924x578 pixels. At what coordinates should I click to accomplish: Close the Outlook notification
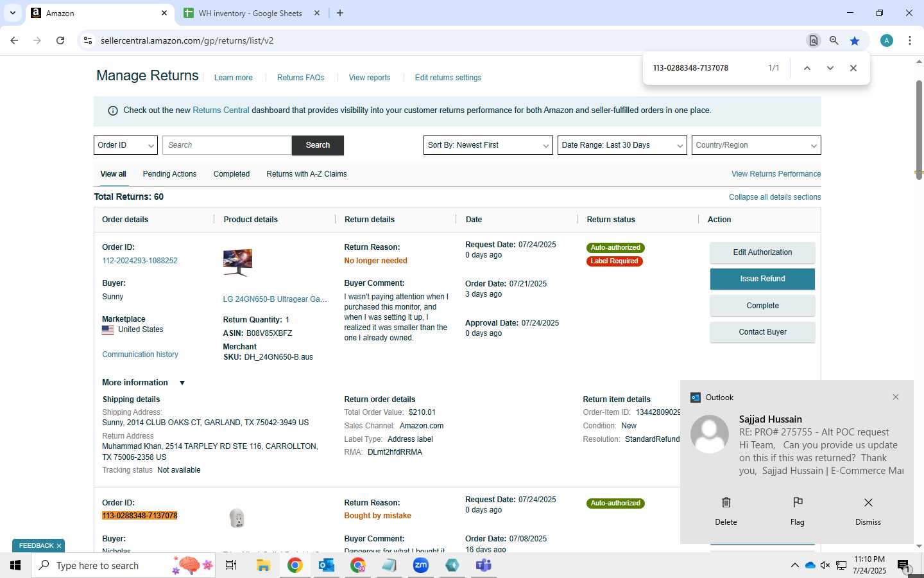pyautogui.click(x=896, y=397)
